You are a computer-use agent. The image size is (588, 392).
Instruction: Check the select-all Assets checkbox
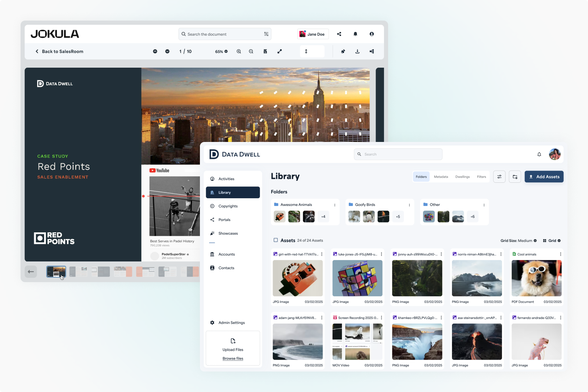coord(276,240)
